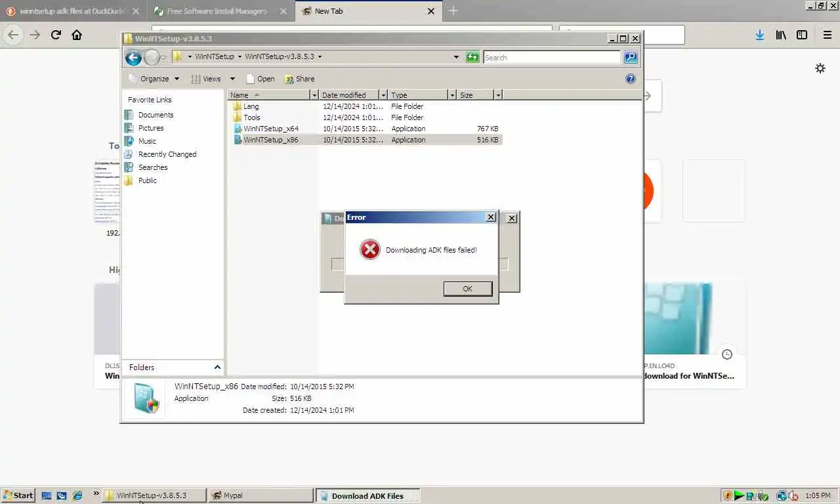Open the browser downloads arrow
Image resolution: width=840 pixels, height=504 pixels.
pos(759,35)
